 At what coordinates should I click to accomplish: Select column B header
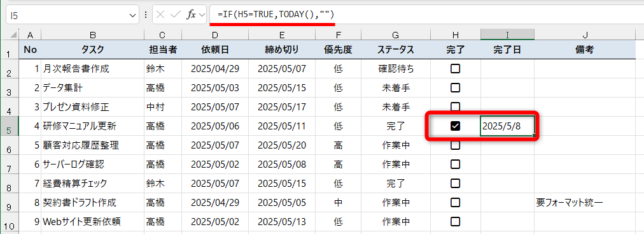point(92,34)
